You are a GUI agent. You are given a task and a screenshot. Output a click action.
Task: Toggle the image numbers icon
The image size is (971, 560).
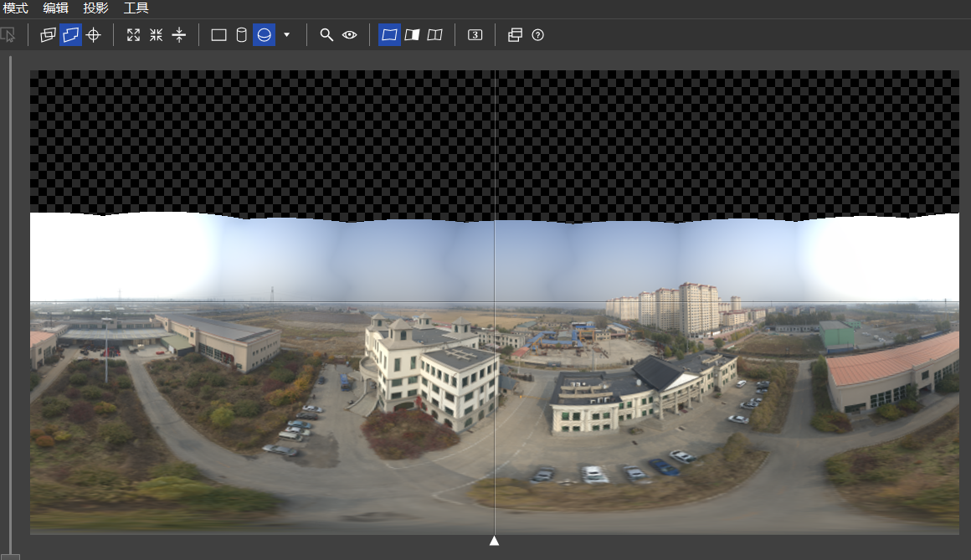point(475,35)
